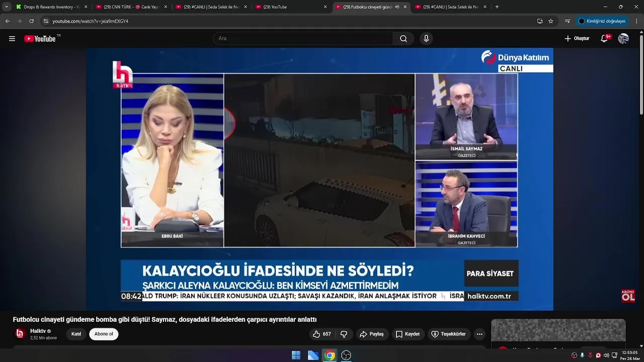Click the taskbar volume icon
Image resolution: width=644 pixels, height=362 pixels.
click(606, 355)
